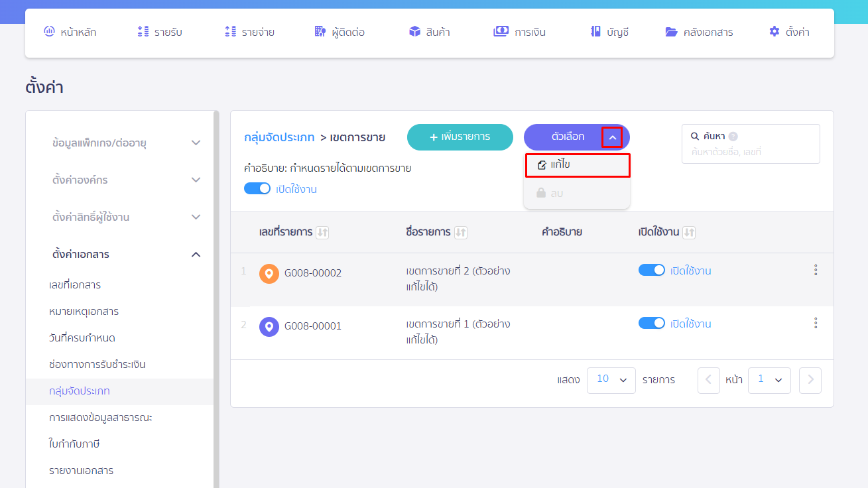Image resolution: width=868 pixels, height=488 pixels.
Task: Go back to กลุ่มจัดประเภท breadcrumb link
Action: point(279,137)
